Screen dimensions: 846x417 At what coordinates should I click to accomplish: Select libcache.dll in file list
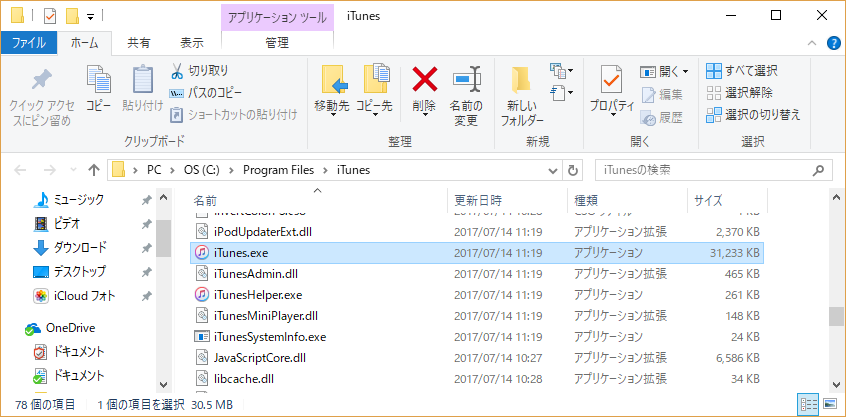coord(477,379)
